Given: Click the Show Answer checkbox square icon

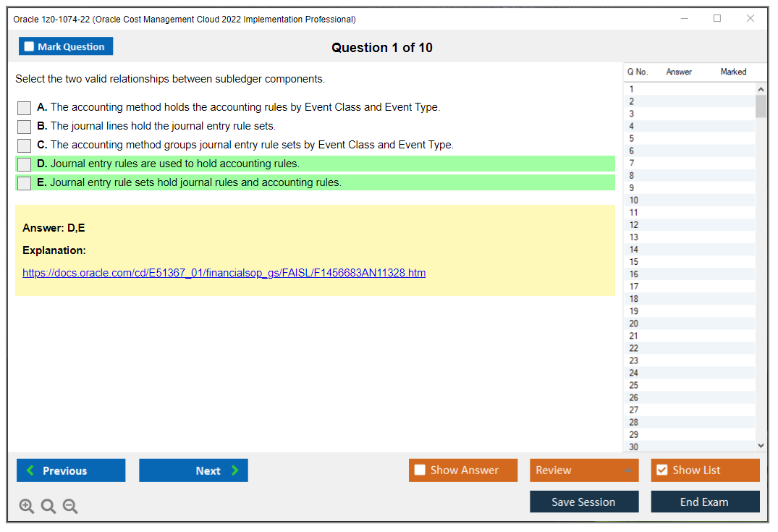Looking at the screenshot, I should point(420,470).
